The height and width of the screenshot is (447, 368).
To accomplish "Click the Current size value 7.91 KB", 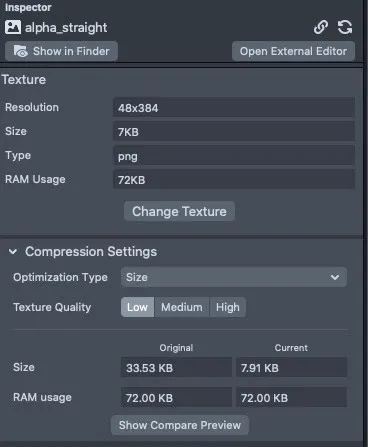I will [x=291, y=367].
